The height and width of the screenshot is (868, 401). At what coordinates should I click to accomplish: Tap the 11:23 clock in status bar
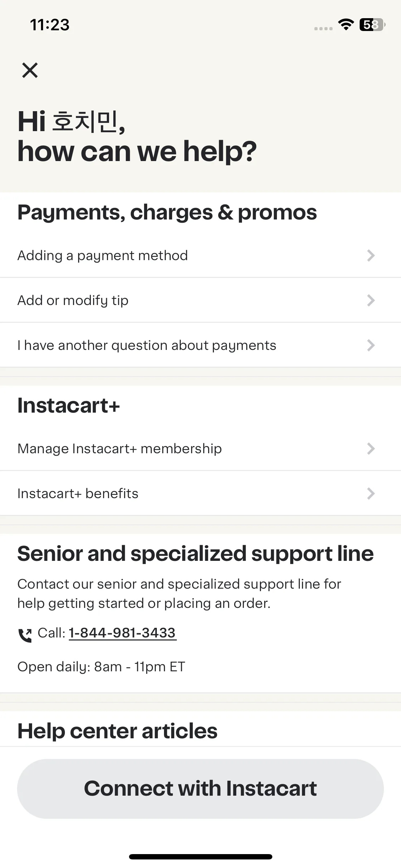pyautogui.click(x=50, y=25)
